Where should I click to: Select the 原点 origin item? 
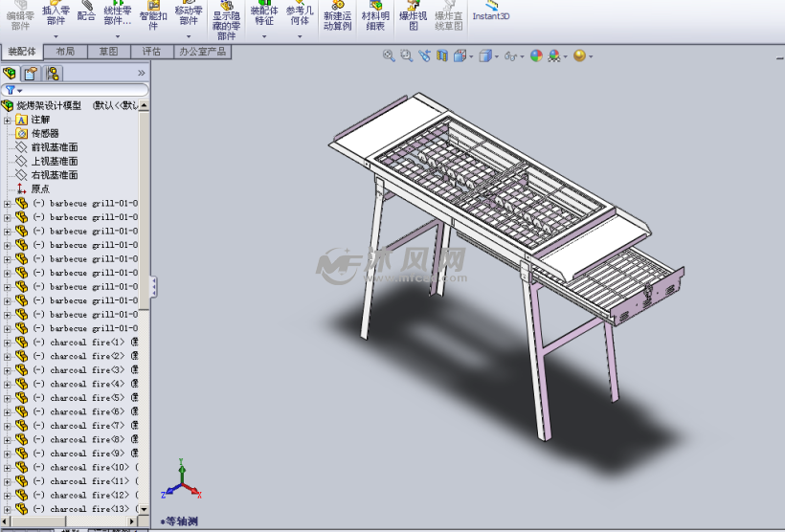[x=39, y=188]
